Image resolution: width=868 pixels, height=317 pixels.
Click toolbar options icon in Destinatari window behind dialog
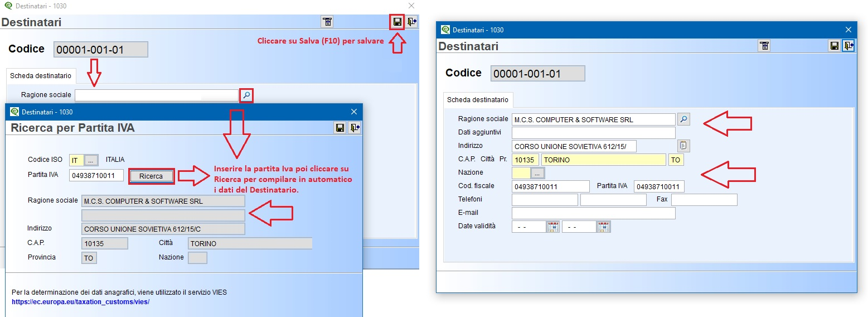click(327, 22)
